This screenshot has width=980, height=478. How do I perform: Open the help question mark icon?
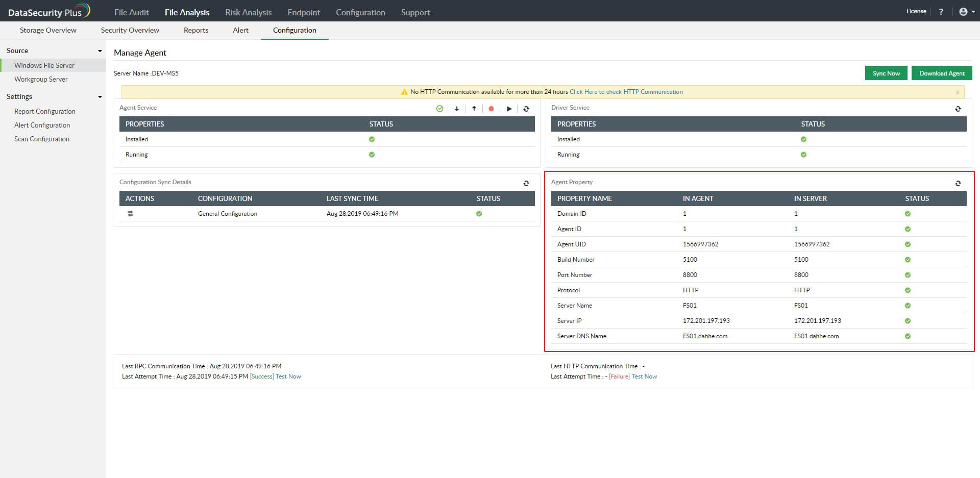coord(941,12)
